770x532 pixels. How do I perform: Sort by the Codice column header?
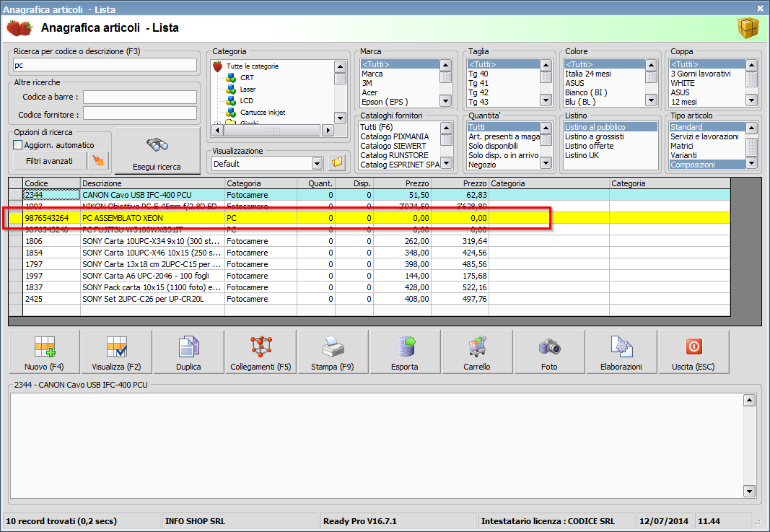[x=51, y=183]
